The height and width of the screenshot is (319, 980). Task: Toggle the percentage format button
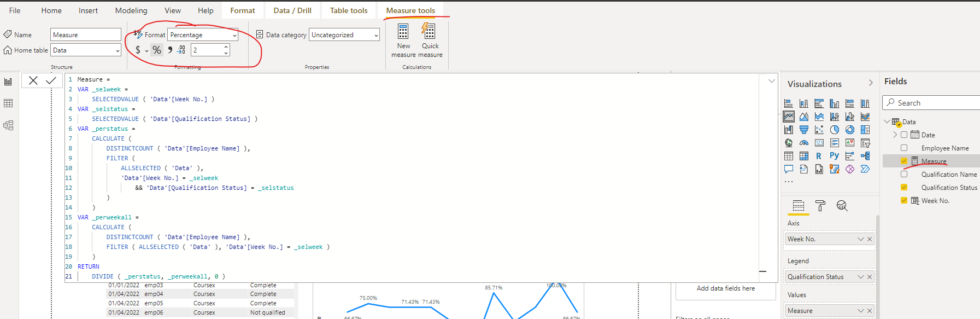[x=157, y=50]
